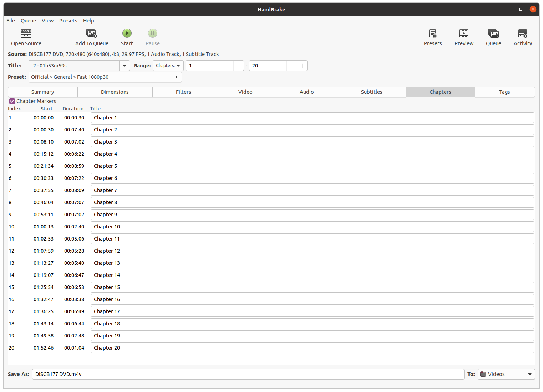This screenshot has height=392, width=543.
Task: Toggle the Chapter Markers checkbox
Action: click(x=12, y=101)
